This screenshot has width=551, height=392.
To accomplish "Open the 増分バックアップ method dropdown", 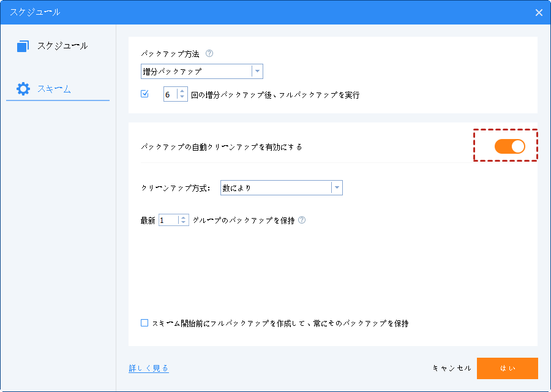I will pyautogui.click(x=257, y=72).
